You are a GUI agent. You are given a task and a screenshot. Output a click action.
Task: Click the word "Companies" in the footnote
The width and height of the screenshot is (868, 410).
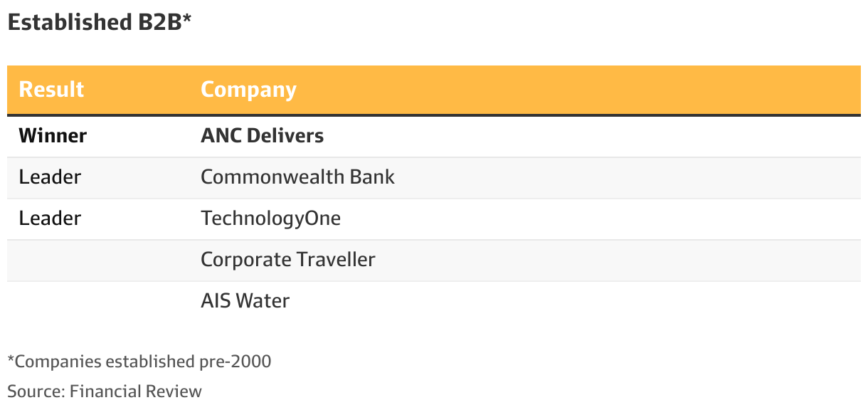pos(57,362)
